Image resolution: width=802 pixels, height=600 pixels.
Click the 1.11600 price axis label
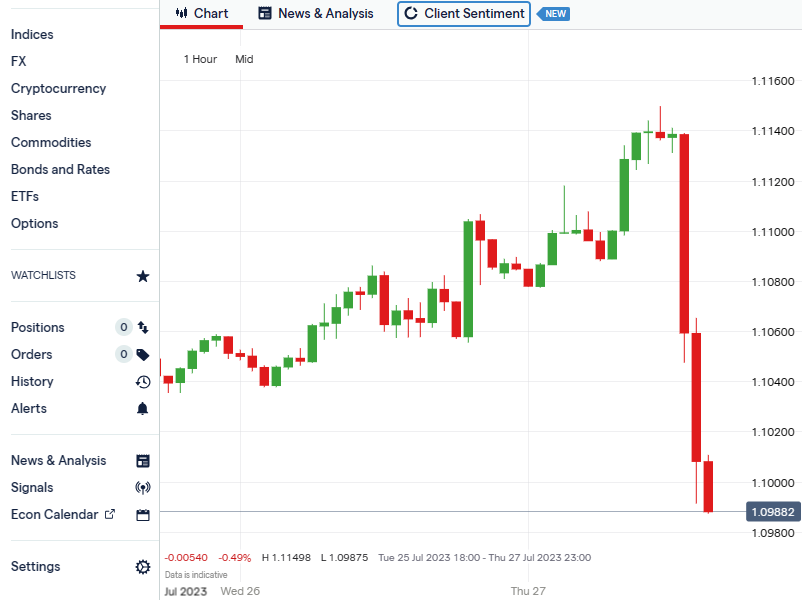(x=773, y=81)
